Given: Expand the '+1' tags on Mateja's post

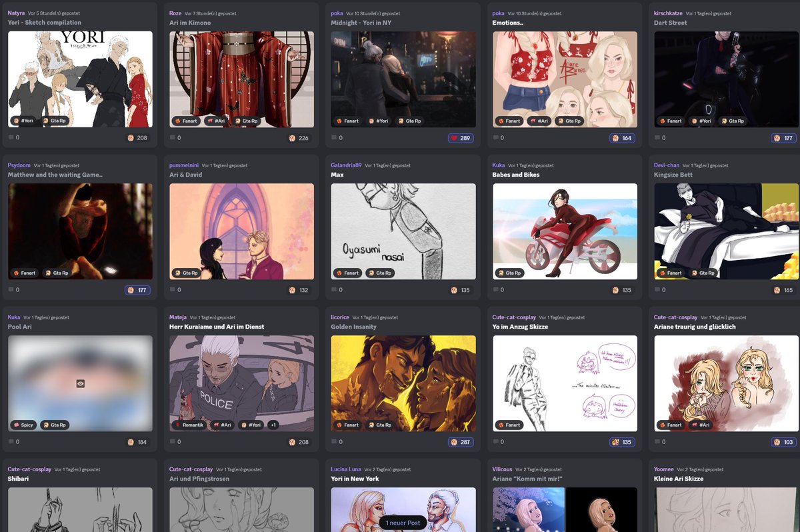Looking at the screenshot, I should pyautogui.click(x=273, y=425).
